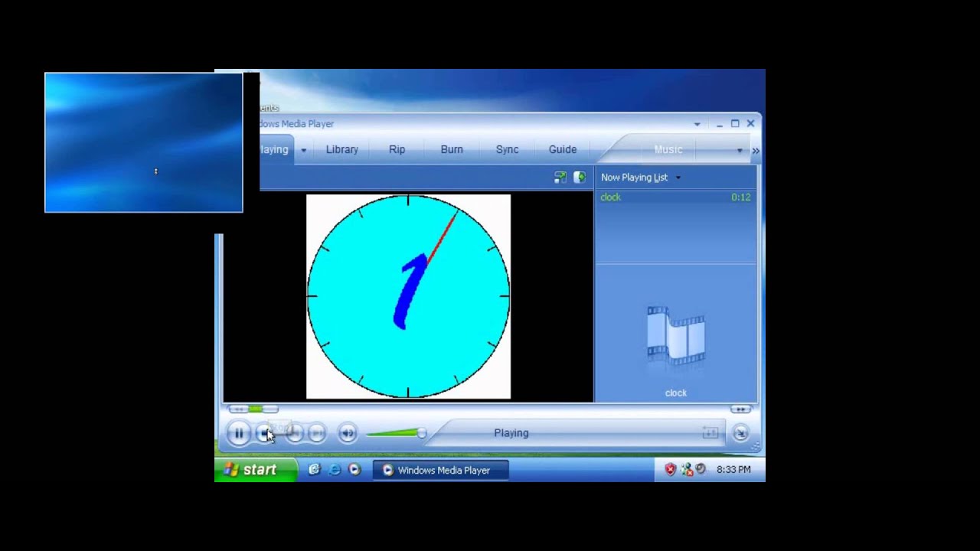The height and width of the screenshot is (551, 980).
Task: Click the rewind button on seek bar
Action: click(x=237, y=409)
